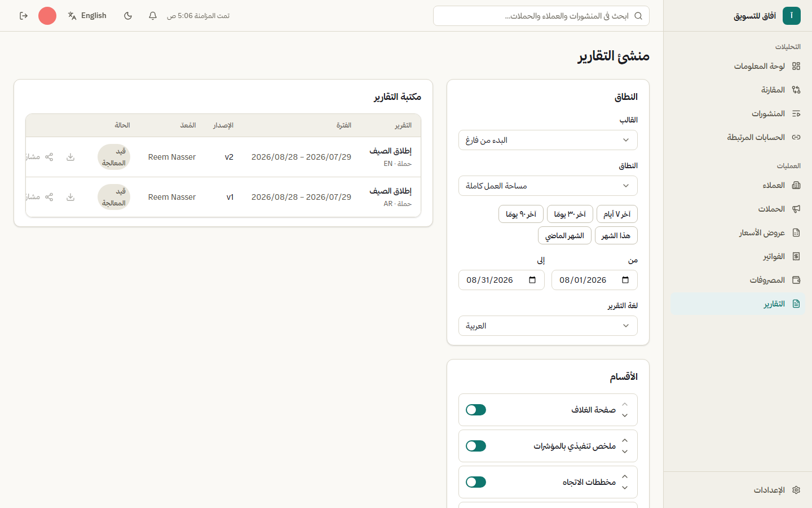The width and height of the screenshot is (812, 508).
Task: Choose the هذا الشهر date preset
Action: [616, 235]
